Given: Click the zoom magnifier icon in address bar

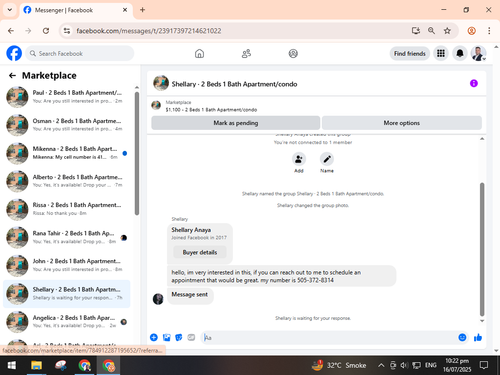Looking at the screenshot, I should (x=431, y=31).
